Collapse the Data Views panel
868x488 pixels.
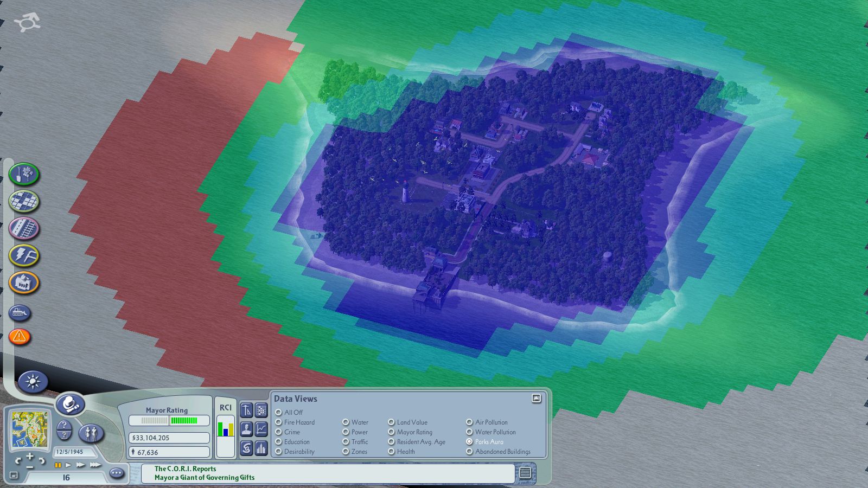point(537,399)
